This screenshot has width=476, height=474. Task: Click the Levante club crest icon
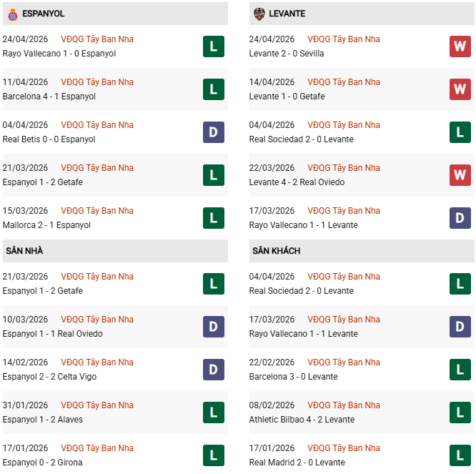pos(259,14)
